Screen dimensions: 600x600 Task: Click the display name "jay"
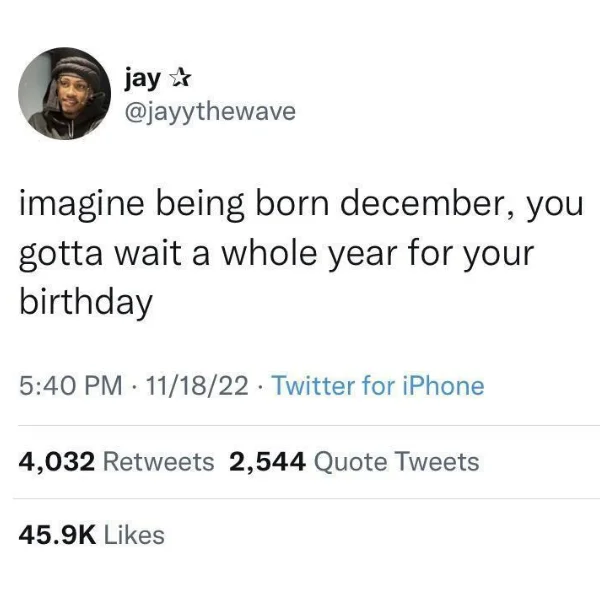pos(142,79)
